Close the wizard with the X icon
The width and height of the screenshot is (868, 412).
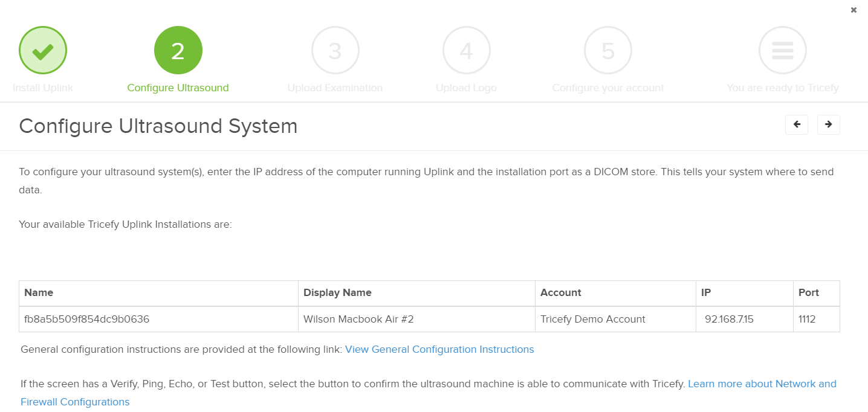(x=853, y=10)
